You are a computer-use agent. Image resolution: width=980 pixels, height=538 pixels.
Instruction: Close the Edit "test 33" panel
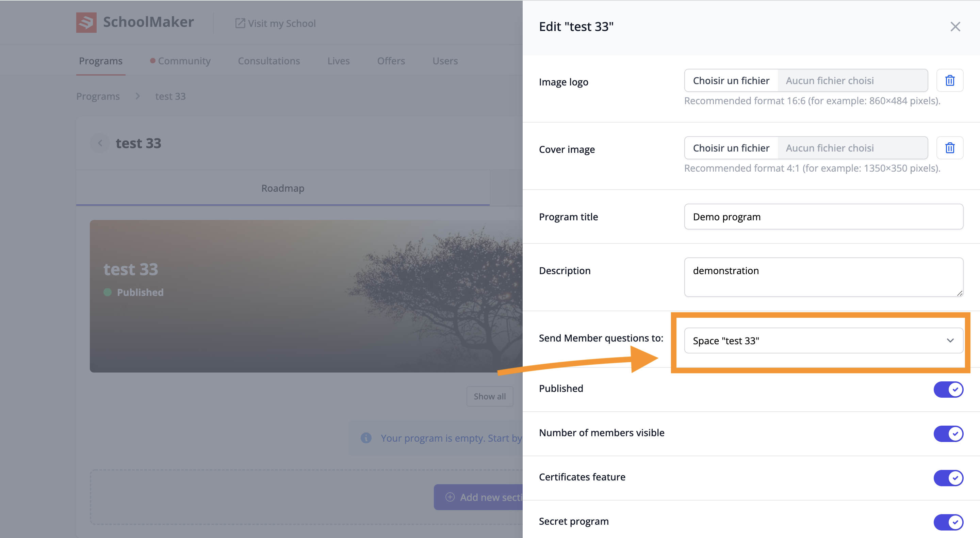click(955, 27)
